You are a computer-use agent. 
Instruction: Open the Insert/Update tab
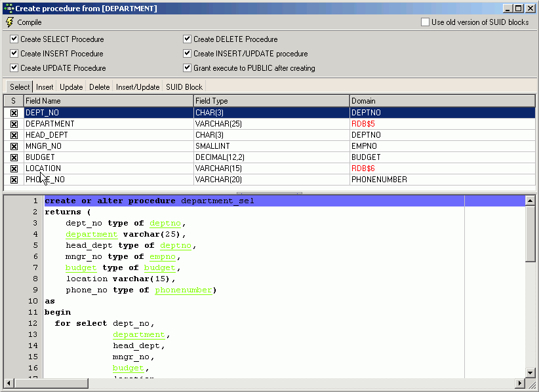point(138,87)
